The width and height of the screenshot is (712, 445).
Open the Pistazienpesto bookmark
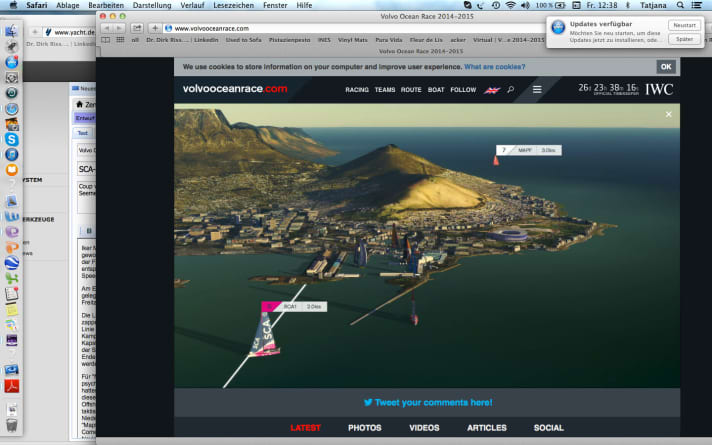(x=289, y=40)
